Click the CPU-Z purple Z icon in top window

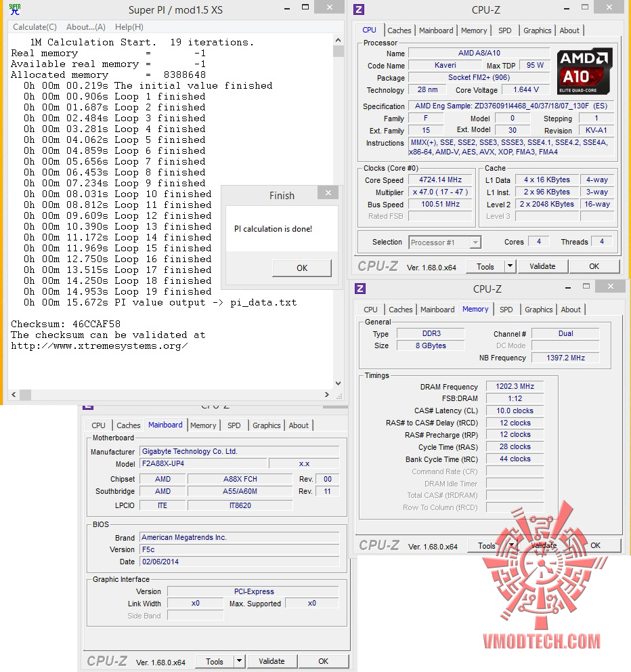(x=359, y=9)
